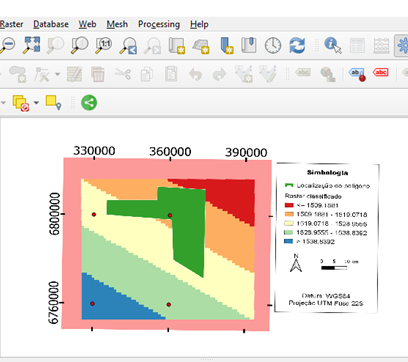The image size is (408, 362).
Task: Click Deselect Features from All Layers icon
Action: click(x=21, y=103)
